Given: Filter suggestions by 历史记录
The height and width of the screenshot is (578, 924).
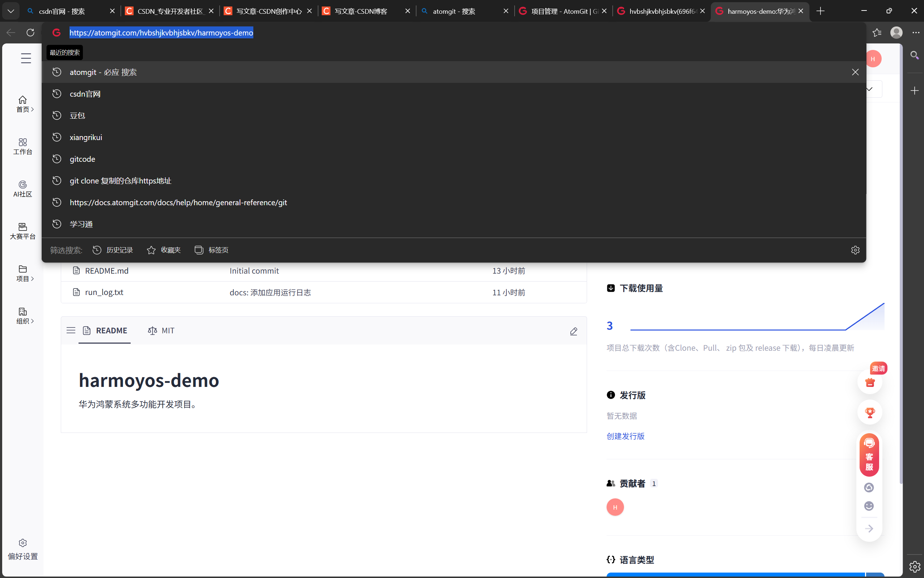Looking at the screenshot, I should (x=113, y=250).
